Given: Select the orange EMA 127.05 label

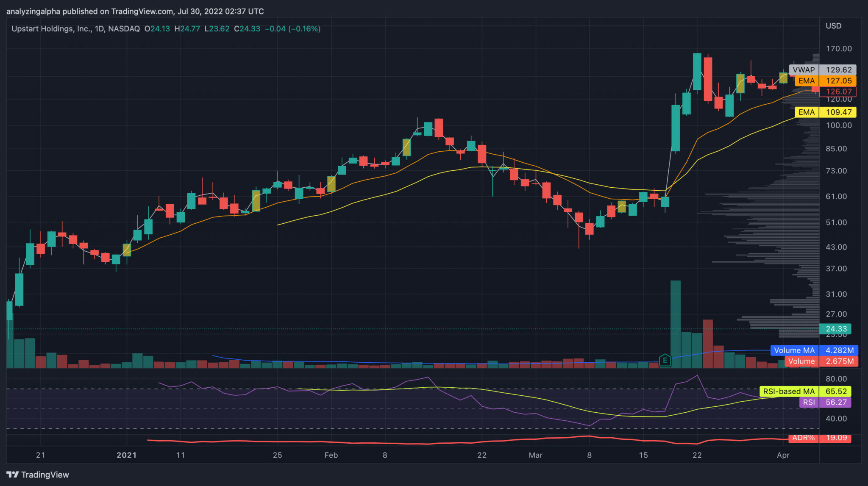Looking at the screenshot, I should [x=826, y=81].
